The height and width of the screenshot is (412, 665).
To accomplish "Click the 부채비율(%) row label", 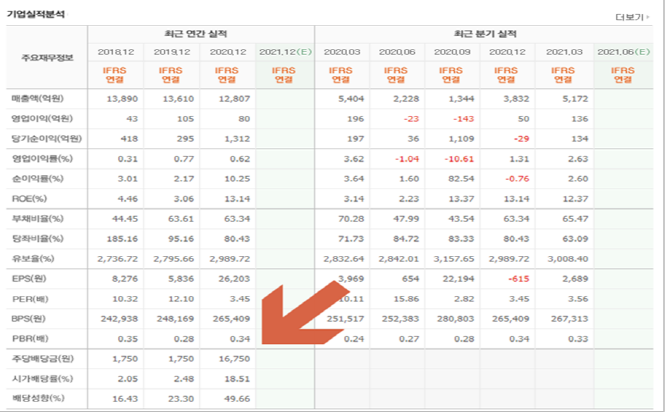I will coord(37,219).
